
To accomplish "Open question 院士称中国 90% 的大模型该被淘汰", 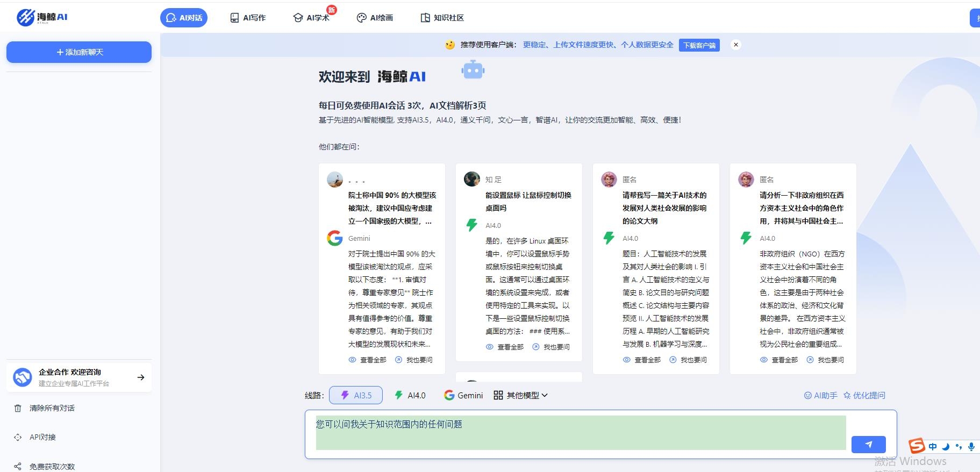I will [392, 208].
